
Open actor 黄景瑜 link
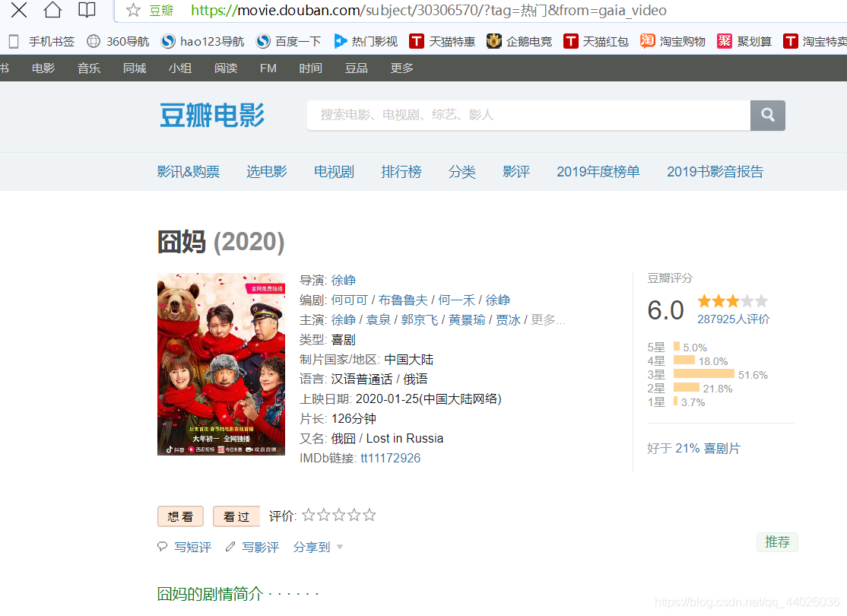click(x=468, y=320)
